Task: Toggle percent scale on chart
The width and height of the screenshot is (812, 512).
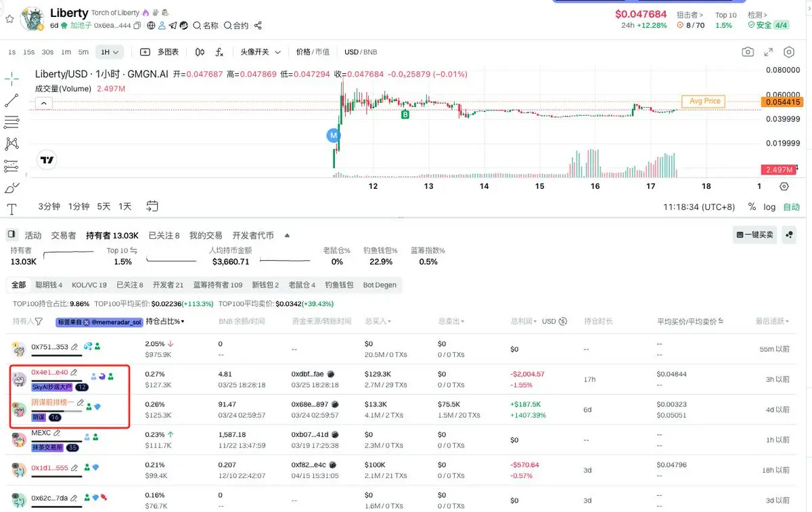Action: tap(752, 207)
